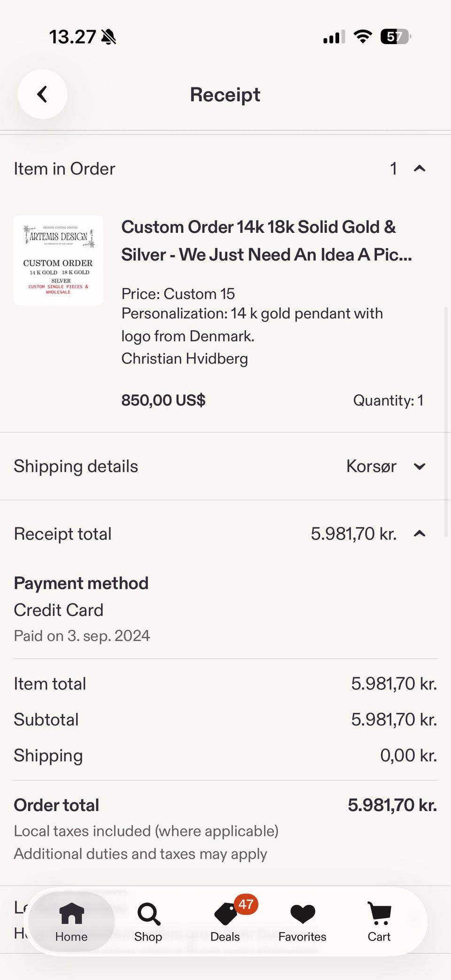
Task: Tap the battery indicator
Action: click(396, 36)
